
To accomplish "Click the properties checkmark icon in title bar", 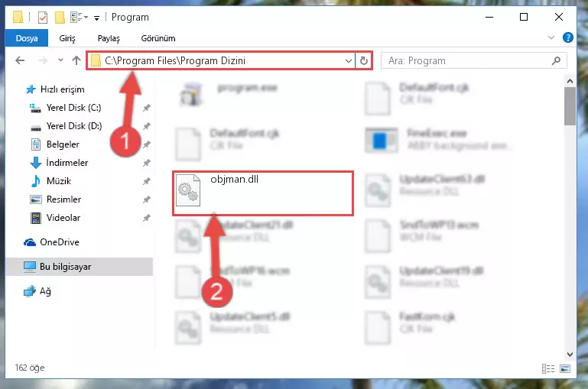I will (x=43, y=18).
